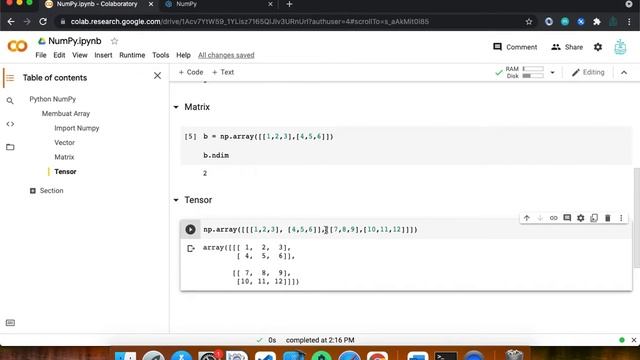
Task: Open browser extensions puzzle icon
Action: [597, 22]
